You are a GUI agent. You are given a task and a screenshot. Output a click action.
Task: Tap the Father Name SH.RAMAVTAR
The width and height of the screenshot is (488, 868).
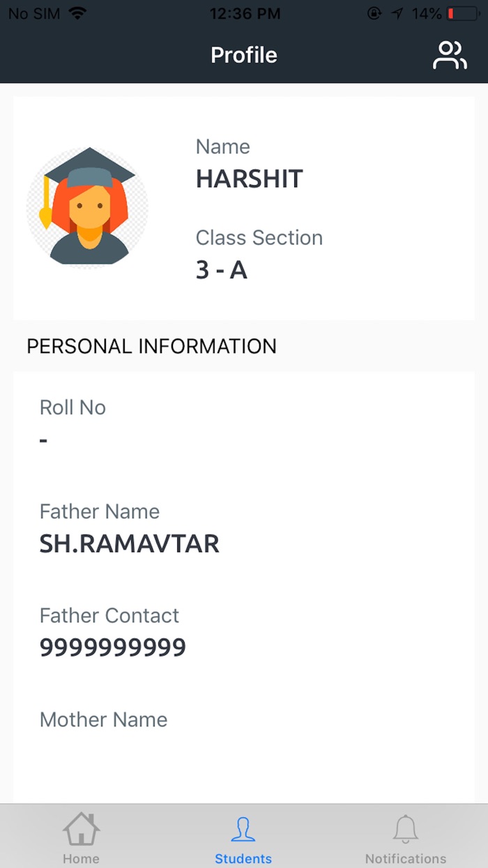click(x=129, y=544)
